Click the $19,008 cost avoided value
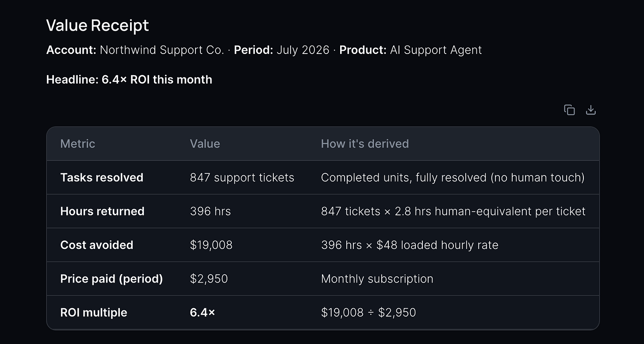The width and height of the screenshot is (644, 344). pos(211,245)
